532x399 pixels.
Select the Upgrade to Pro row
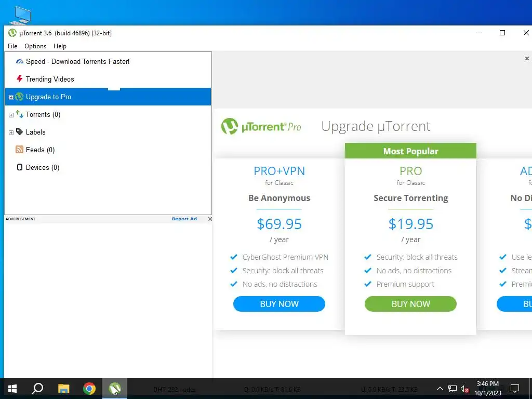coord(108,97)
